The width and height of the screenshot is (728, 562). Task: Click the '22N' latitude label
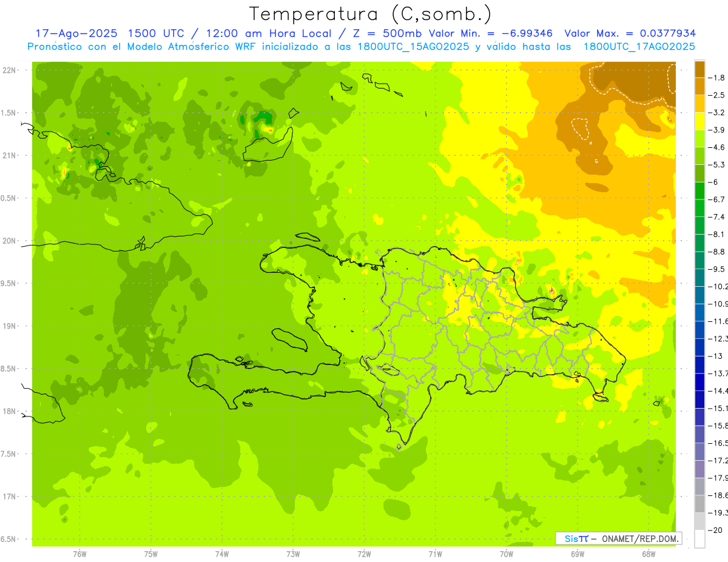(x=10, y=70)
